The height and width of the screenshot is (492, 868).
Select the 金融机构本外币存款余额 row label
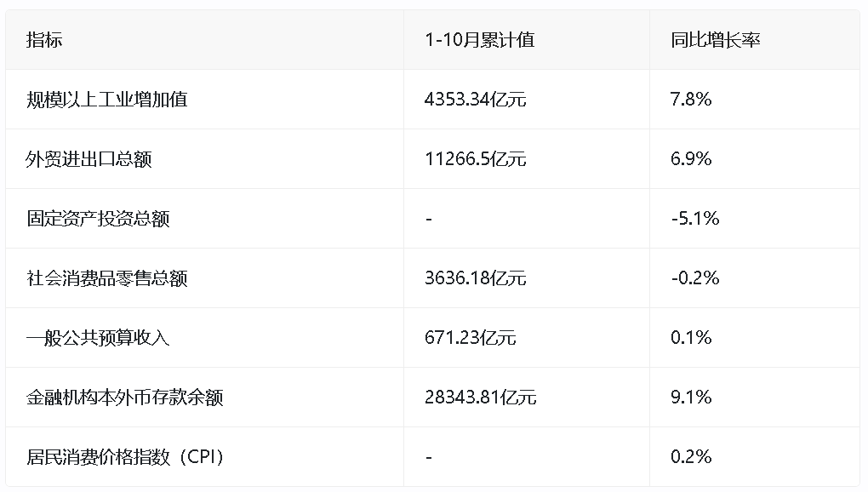click(x=125, y=398)
